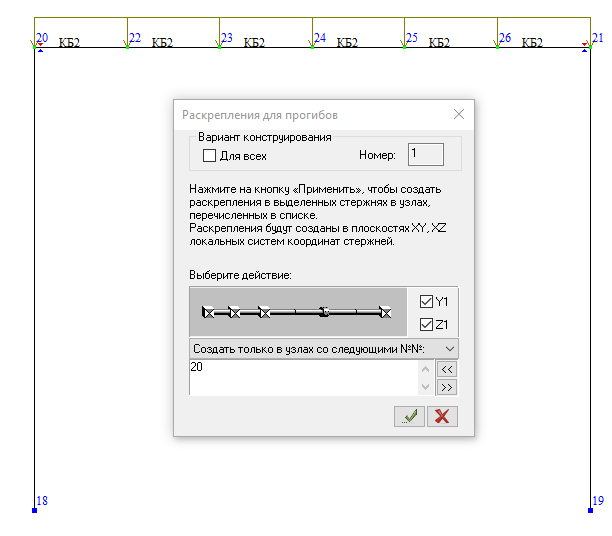This screenshot has height=536, width=612.
Task: Click the КБ2 label next to node 20
Action: (x=69, y=42)
